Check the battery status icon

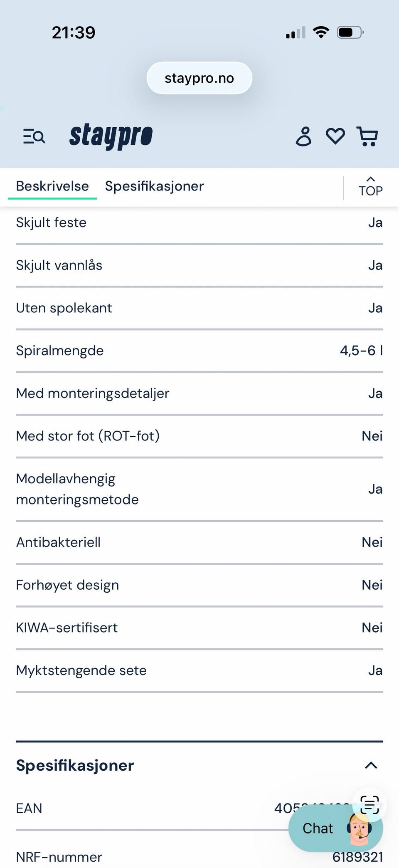[350, 32]
